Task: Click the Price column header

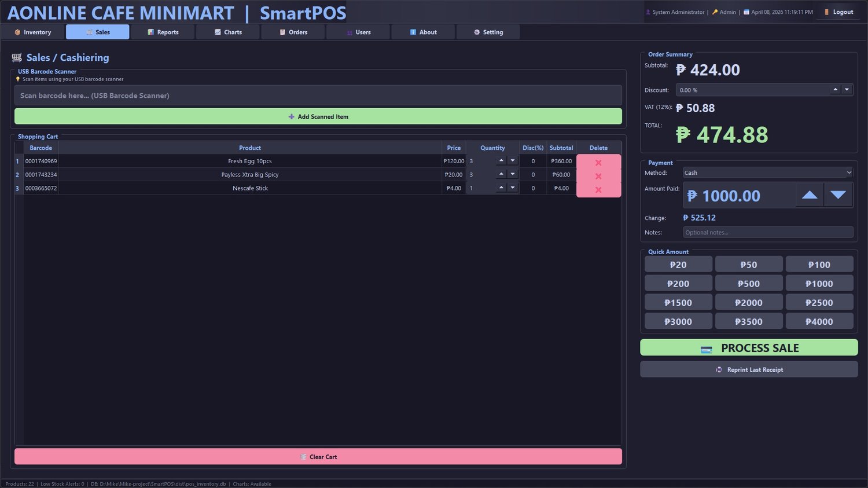Action: tap(454, 148)
